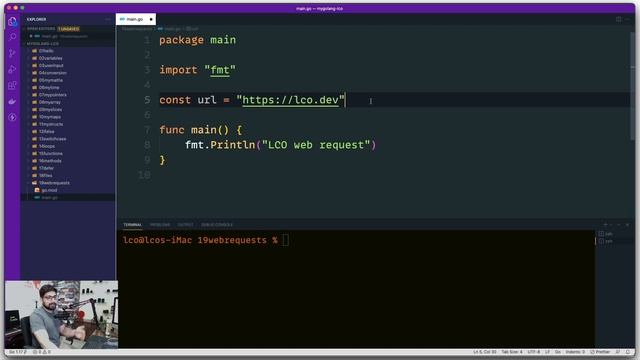Switch to the Output panel tab
Screen dimensions: 640x360
click(185, 225)
